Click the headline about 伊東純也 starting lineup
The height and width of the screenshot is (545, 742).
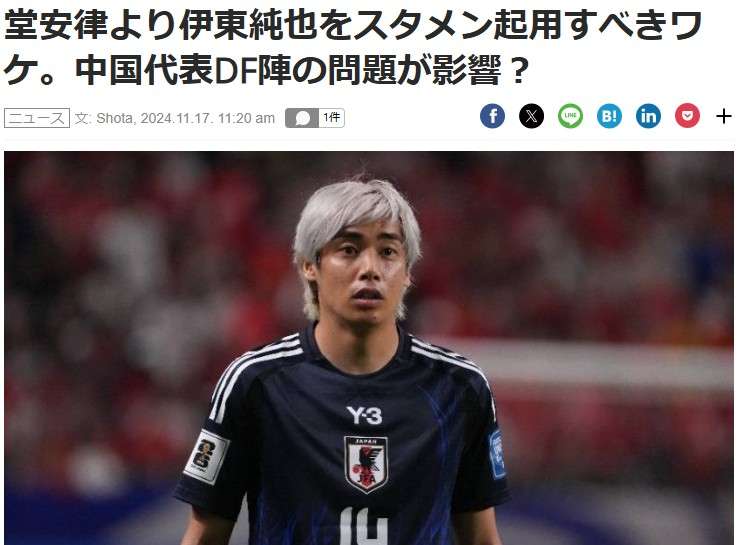(x=353, y=47)
